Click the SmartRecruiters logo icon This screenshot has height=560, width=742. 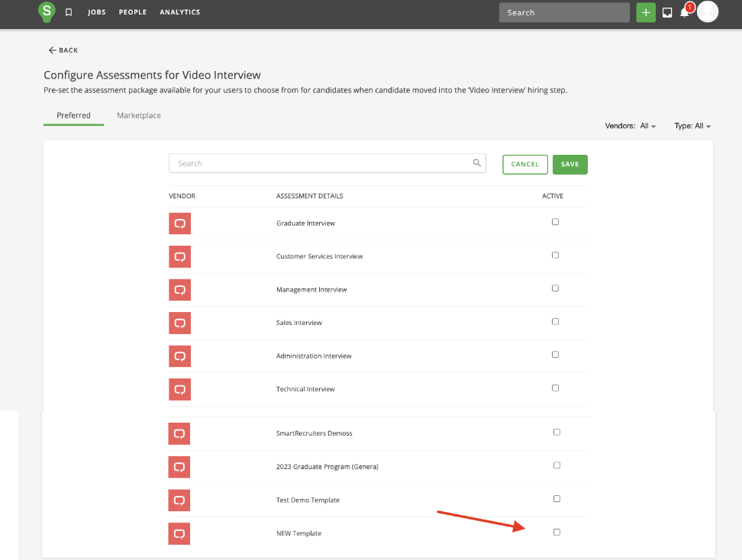click(47, 11)
